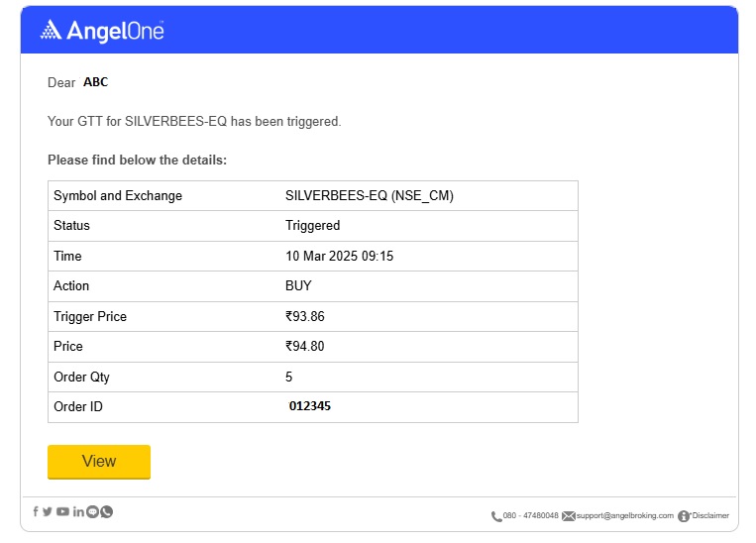
Task: Open the Facebook icon in footer
Action: click(x=36, y=512)
